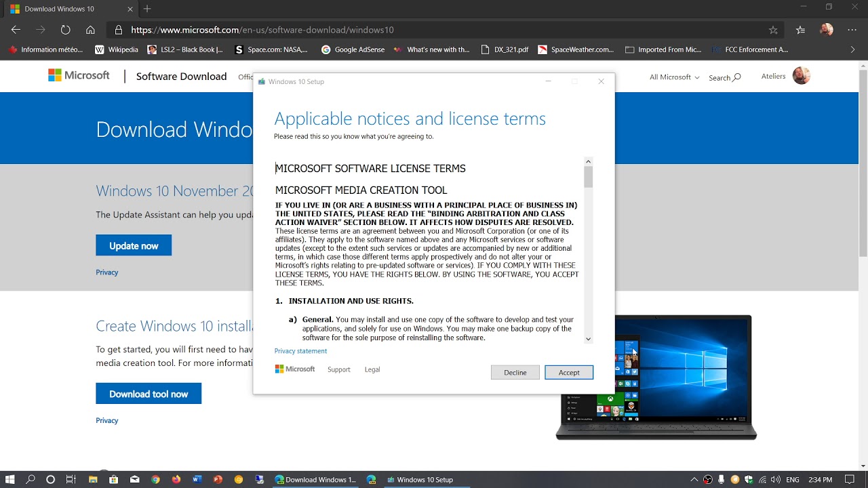The image size is (868, 488).
Task: Click the Microsoft logo in the site header
Action: click(79, 76)
